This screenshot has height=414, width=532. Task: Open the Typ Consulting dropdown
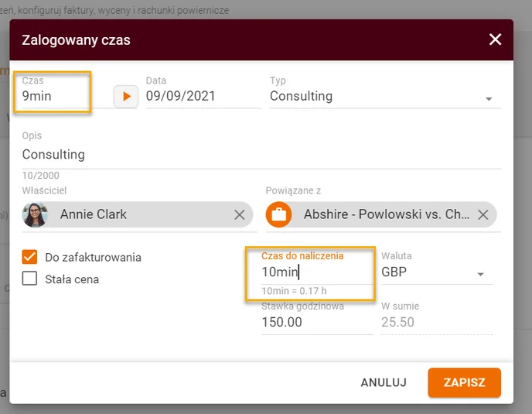coord(385,97)
